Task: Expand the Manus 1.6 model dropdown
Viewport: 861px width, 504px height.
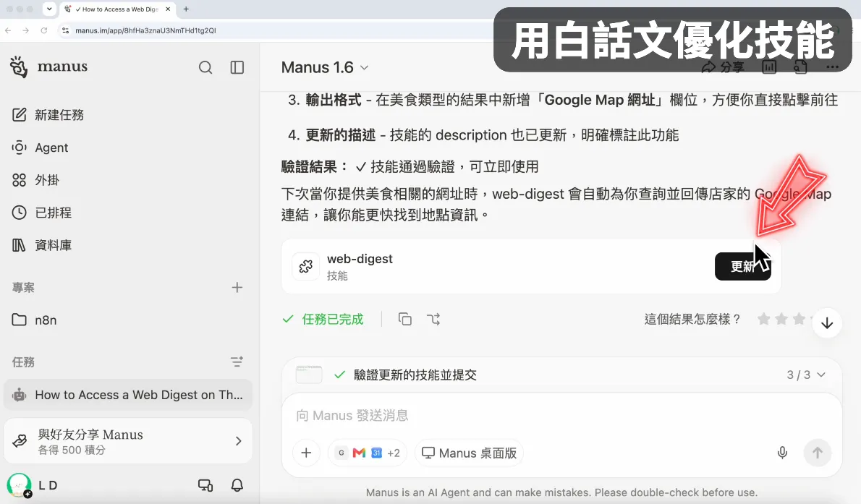Action: tap(325, 67)
